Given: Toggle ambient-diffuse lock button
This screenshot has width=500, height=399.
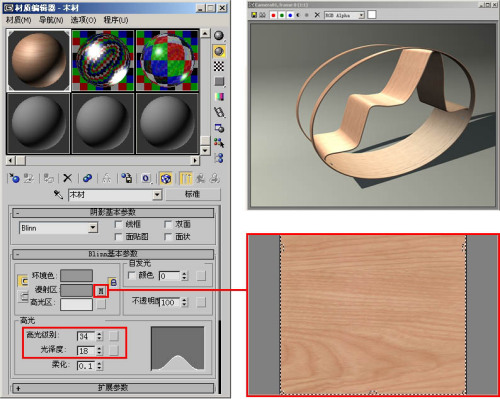Looking at the screenshot, I should click(x=23, y=281).
